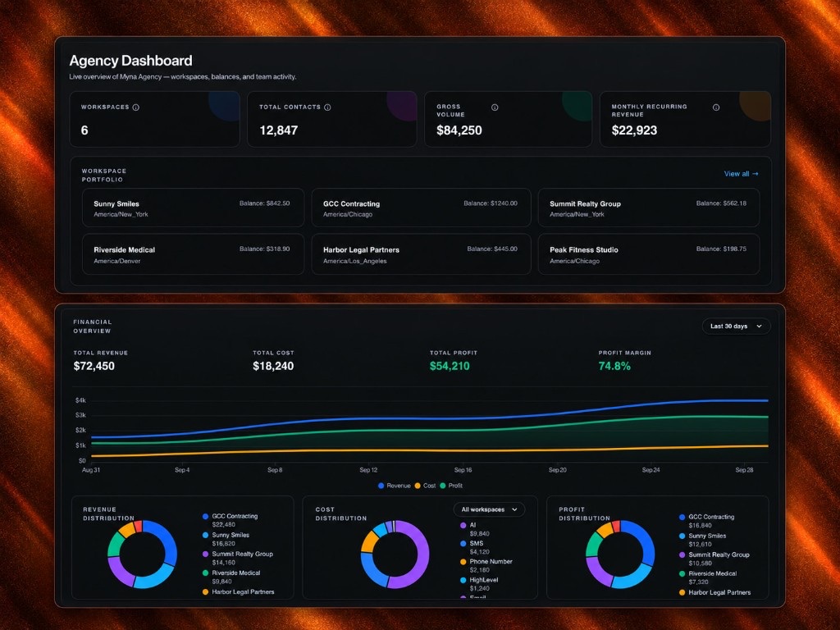Select HighLevel in cost distribution legend
This screenshot has width=840, height=630.
coord(479,580)
